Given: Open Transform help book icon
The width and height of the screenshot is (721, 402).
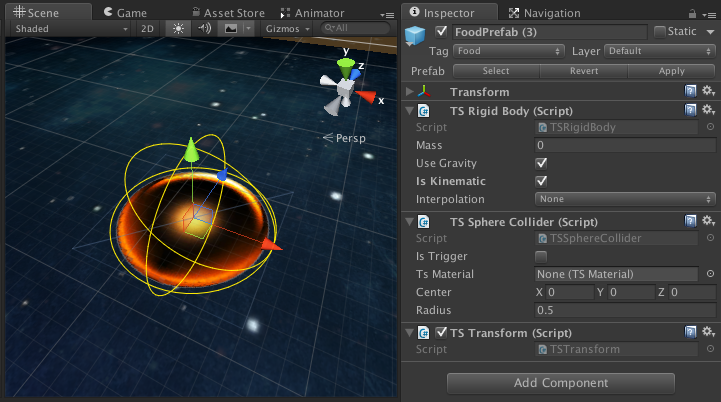Looking at the screenshot, I should [690, 91].
